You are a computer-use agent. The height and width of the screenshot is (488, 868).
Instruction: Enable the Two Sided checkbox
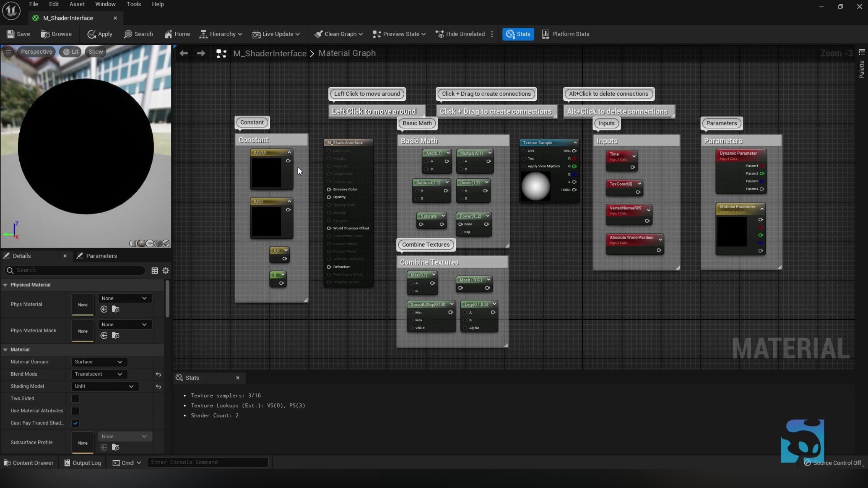(x=75, y=399)
